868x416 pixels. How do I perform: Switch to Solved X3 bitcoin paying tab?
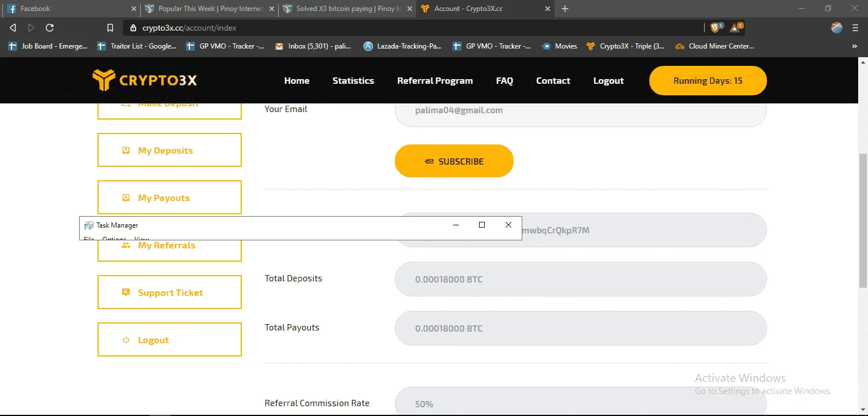(347, 9)
